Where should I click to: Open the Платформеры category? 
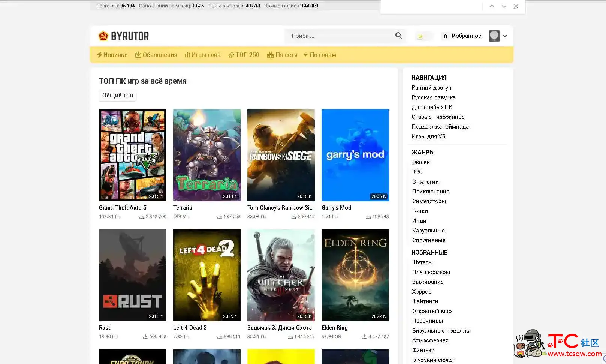coord(431,272)
